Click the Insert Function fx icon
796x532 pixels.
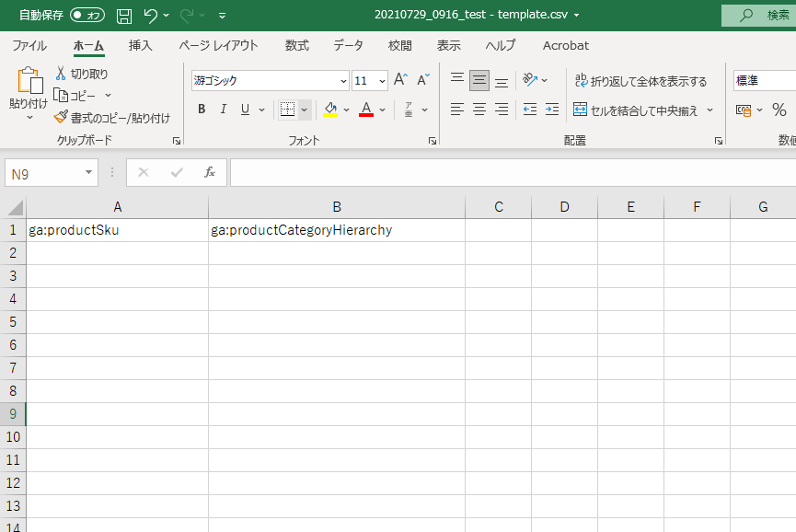[209, 173]
